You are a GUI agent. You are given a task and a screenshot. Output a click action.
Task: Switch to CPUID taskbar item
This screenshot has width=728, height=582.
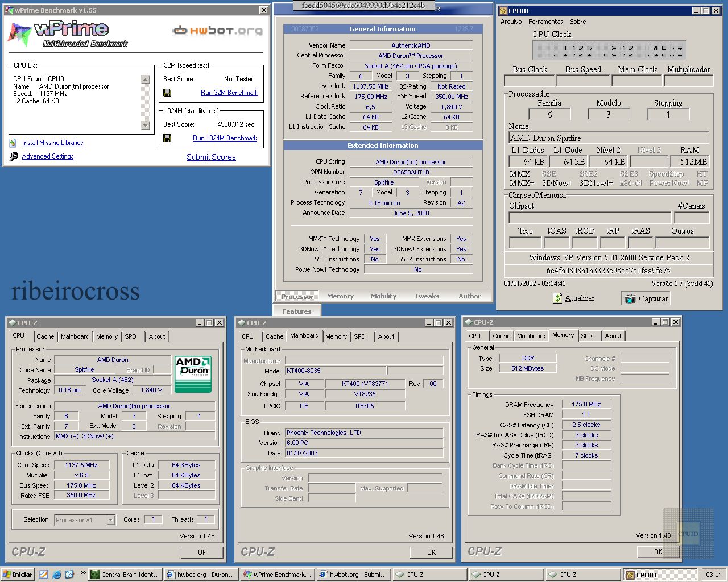(x=659, y=575)
